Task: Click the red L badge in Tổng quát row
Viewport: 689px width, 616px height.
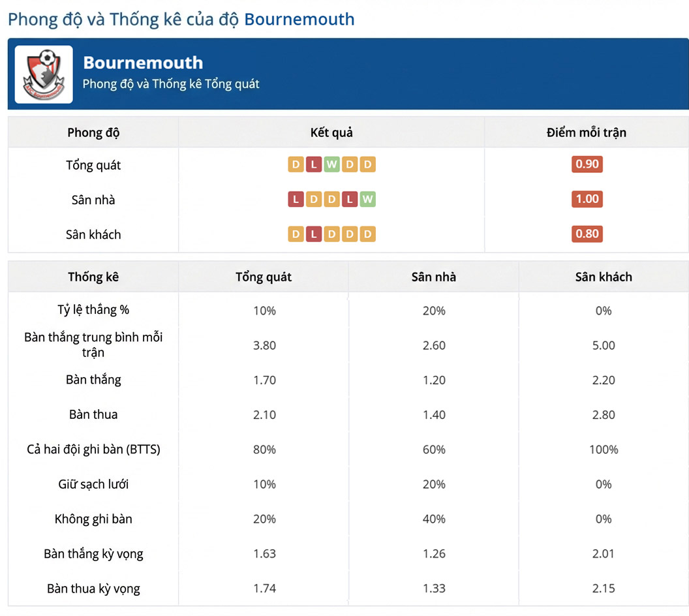Action: point(314,164)
